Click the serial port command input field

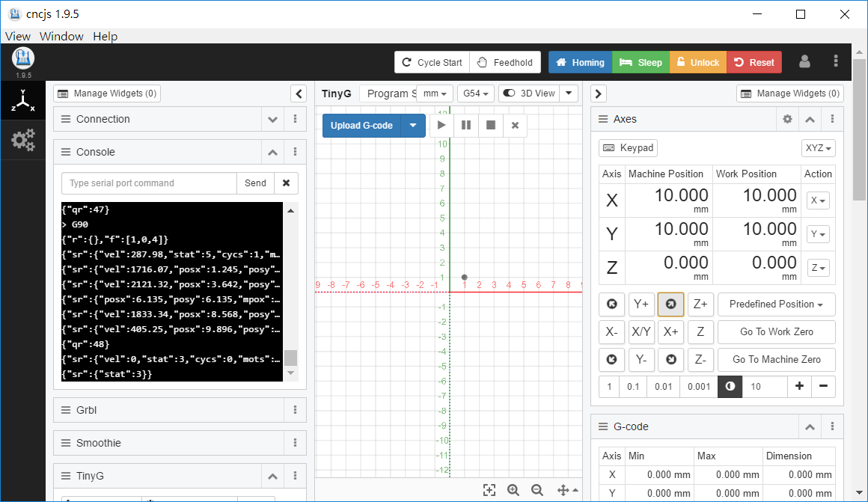pyautogui.click(x=149, y=183)
